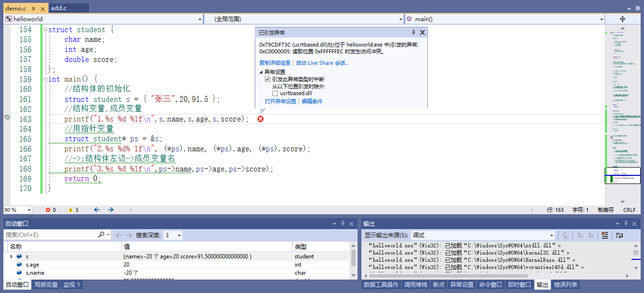Click the warning triangle icon showing 3 warnings
644x293 pixels.
(x=71, y=210)
